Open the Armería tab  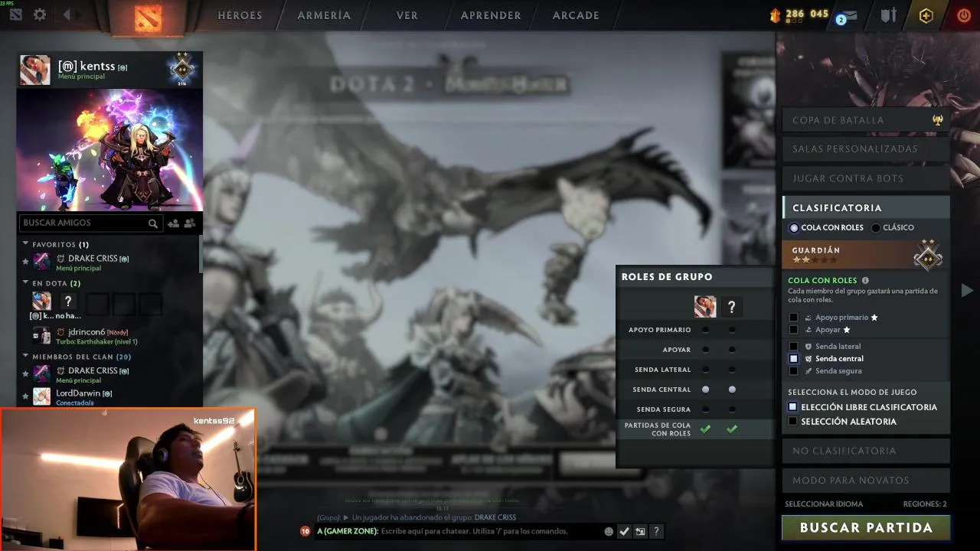[x=324, y=15]
